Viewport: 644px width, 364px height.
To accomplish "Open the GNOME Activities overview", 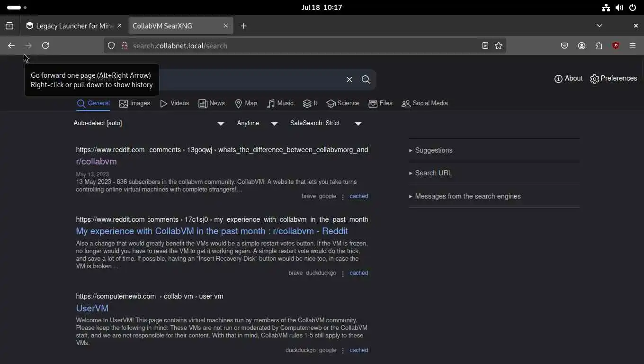I will [x=17, y=8].
